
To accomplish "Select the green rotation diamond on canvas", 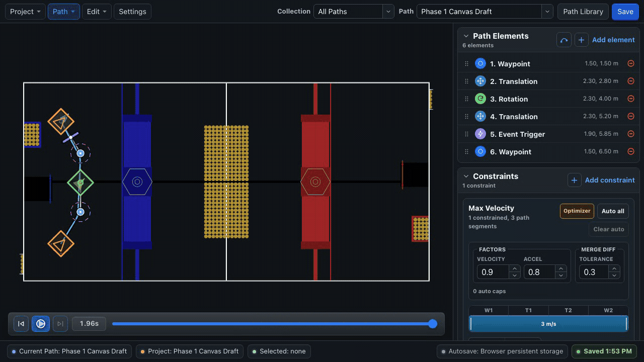I will point(80,183).
